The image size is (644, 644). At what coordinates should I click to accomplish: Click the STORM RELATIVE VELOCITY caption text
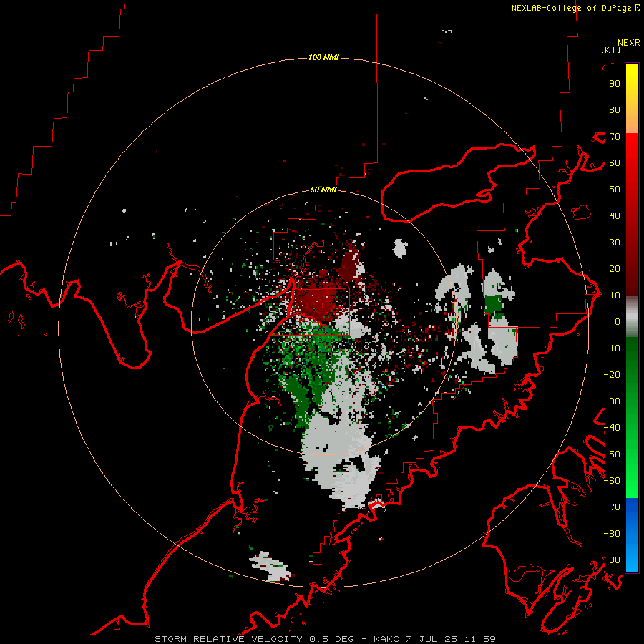coord(230,639)
